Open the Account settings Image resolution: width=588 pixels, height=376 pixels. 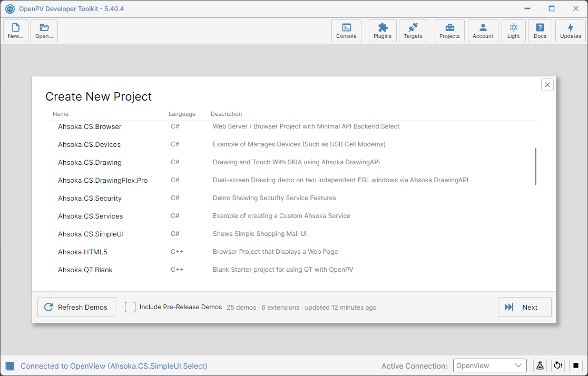click(483, 31)
